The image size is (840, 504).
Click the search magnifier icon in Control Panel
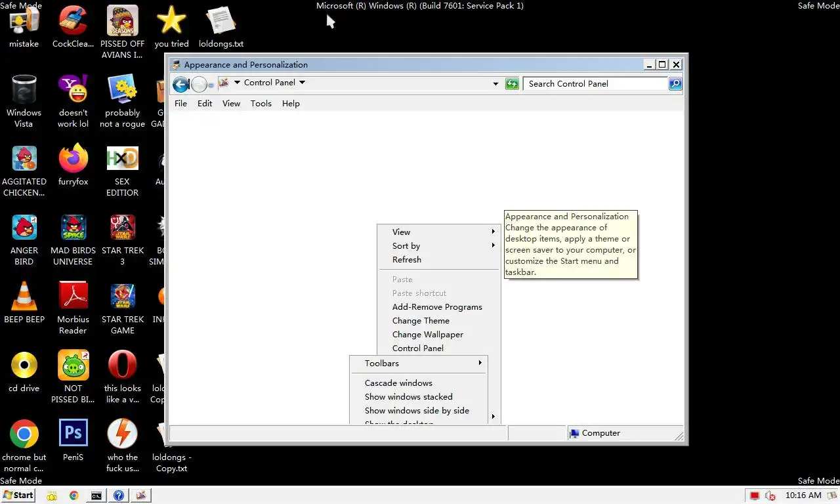click(675, 84)
